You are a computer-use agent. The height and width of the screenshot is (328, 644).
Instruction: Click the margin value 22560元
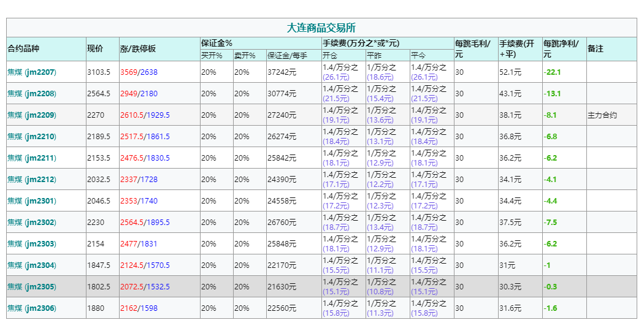coord(282,308)
